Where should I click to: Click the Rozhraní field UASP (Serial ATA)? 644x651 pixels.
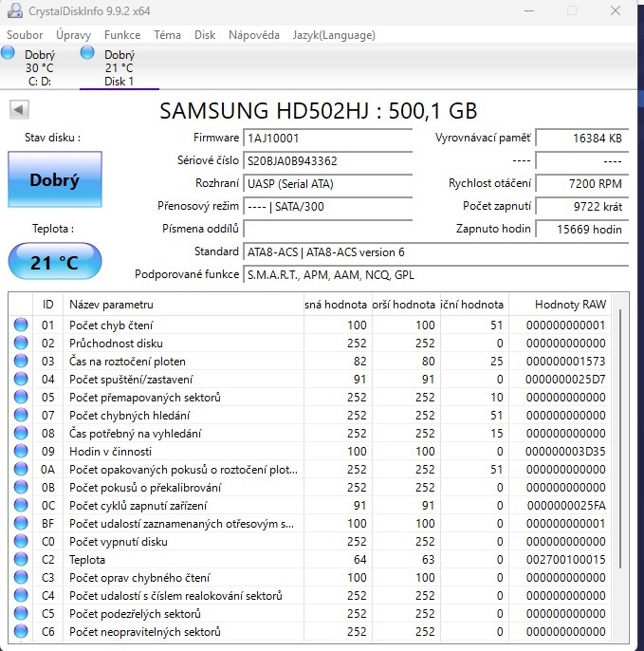(x=328, y=183)
